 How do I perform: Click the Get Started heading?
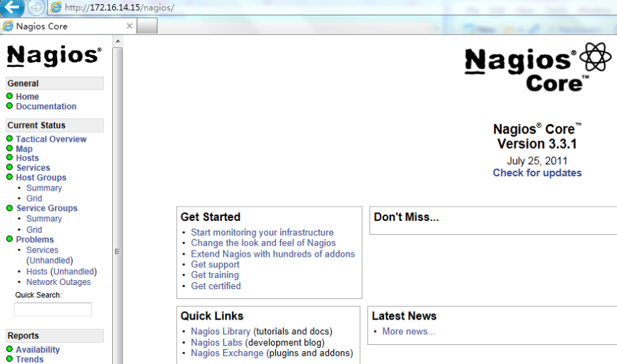pos(210,217)
